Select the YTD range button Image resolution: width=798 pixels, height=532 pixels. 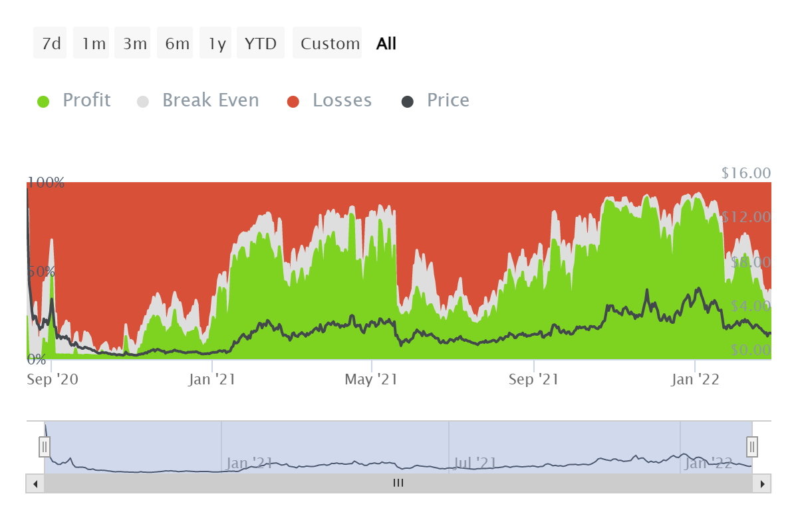coord(261,44)
